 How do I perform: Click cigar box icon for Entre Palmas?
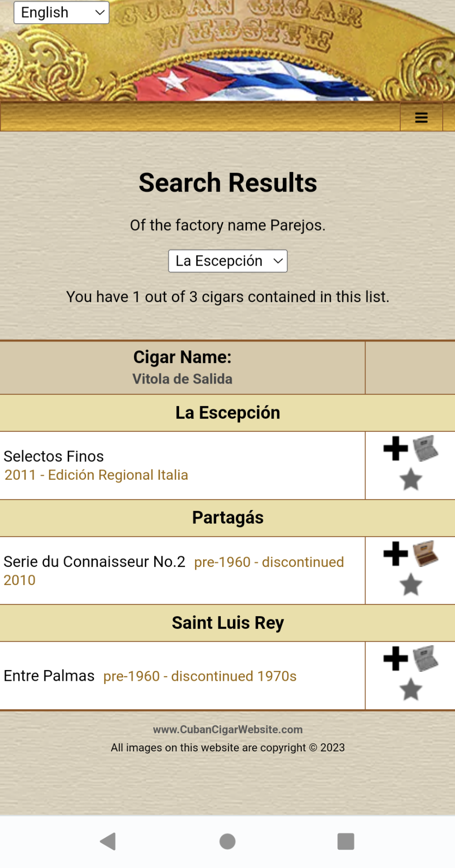[426, 659]
